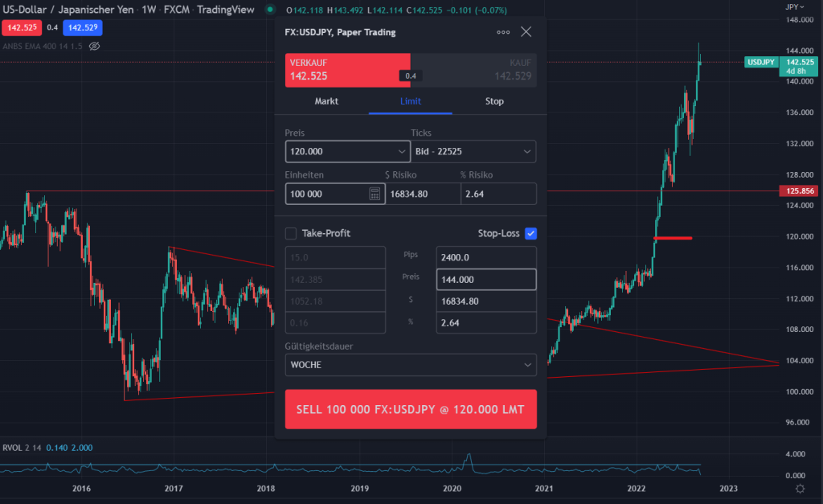Open chart settings gear at bottom right
The width and height of the screenshot is (823, 504).
point(800,488)
